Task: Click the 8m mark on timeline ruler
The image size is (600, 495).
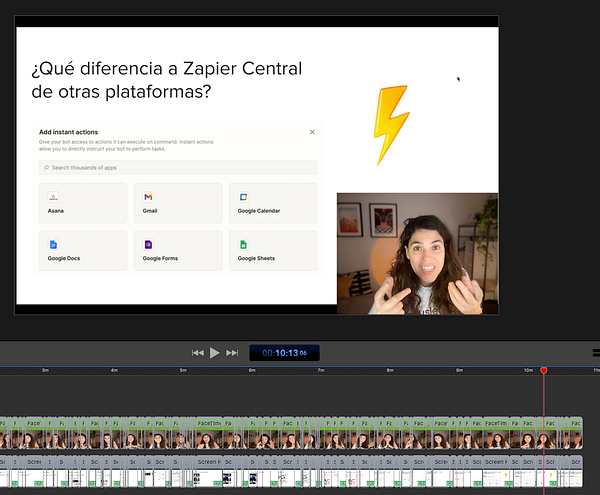Action: pyautogui.click(x=390, y=371)
